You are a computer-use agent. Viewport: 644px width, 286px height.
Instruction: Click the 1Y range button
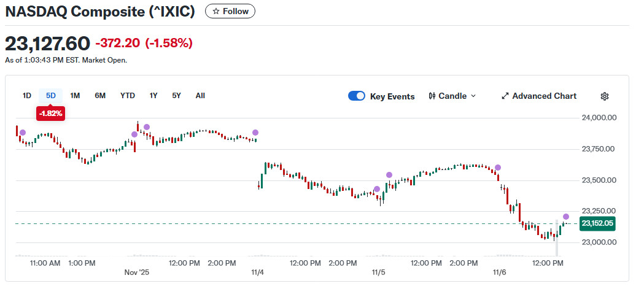point(153,96)
